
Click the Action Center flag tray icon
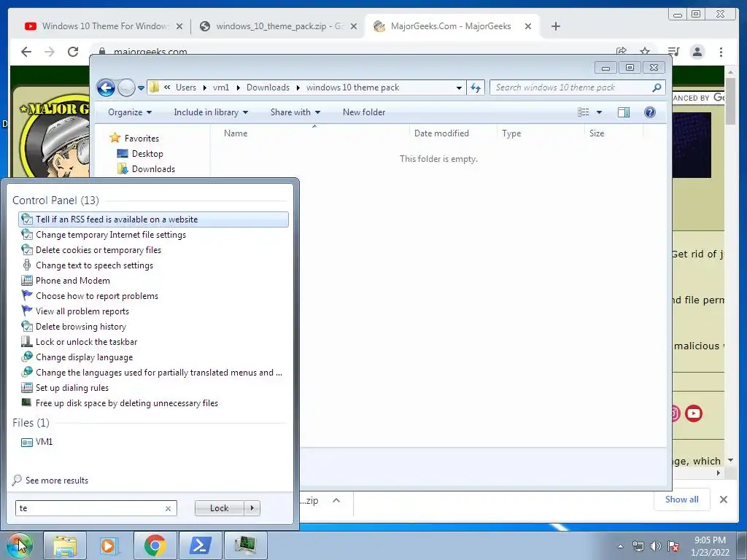[x=673, y=547]
